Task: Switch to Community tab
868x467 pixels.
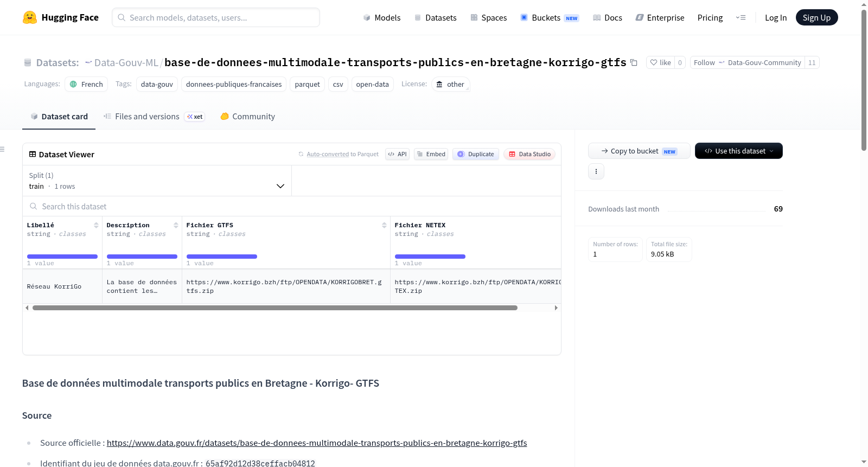Action: point(247,116)
